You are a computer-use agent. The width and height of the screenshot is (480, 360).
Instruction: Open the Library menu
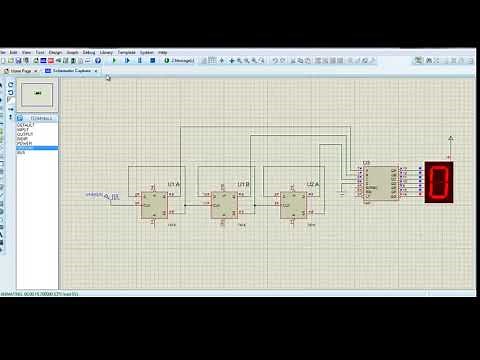(106, 52)
